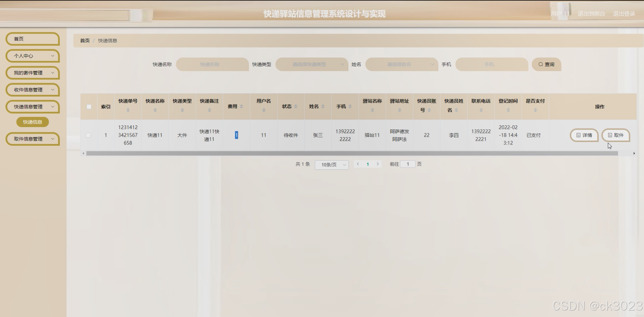Click the 查询 search magnifier button
The image size is (644, 317).
coord(546,64)
